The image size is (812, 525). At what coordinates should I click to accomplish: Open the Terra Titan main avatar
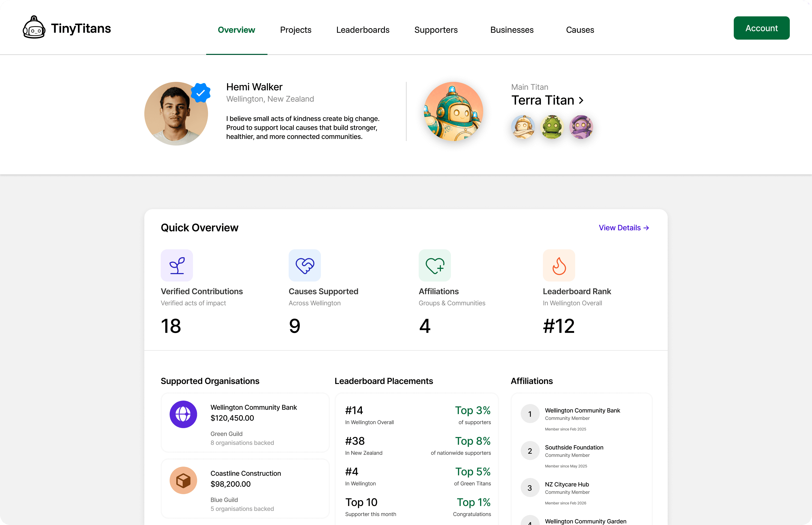click(x=453, y=111)
